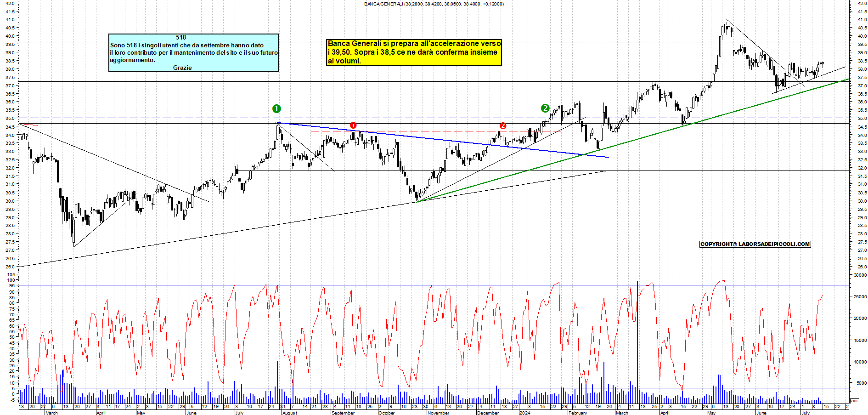This screenshot has width=868, height=415.
Task: Click the '518' heading in cyan box
Action: (x=181, y=38)
